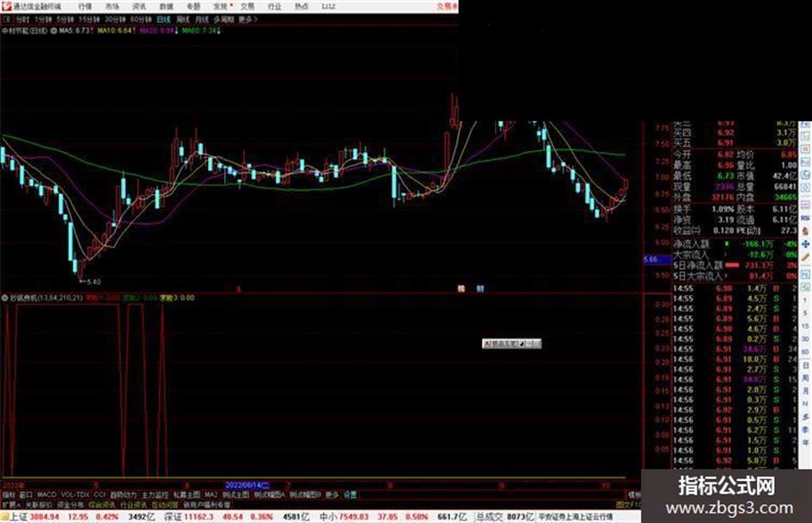
Task: Click the red 5日净流入额 flow bar
Action: 732,265
